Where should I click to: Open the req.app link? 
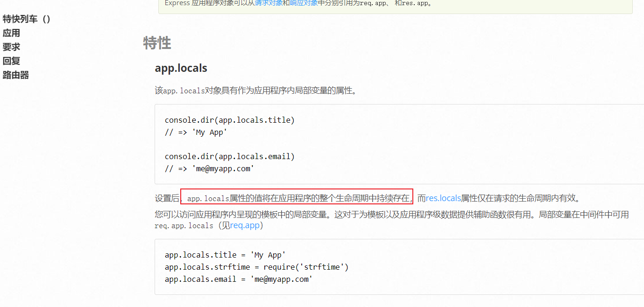(244, 225)
